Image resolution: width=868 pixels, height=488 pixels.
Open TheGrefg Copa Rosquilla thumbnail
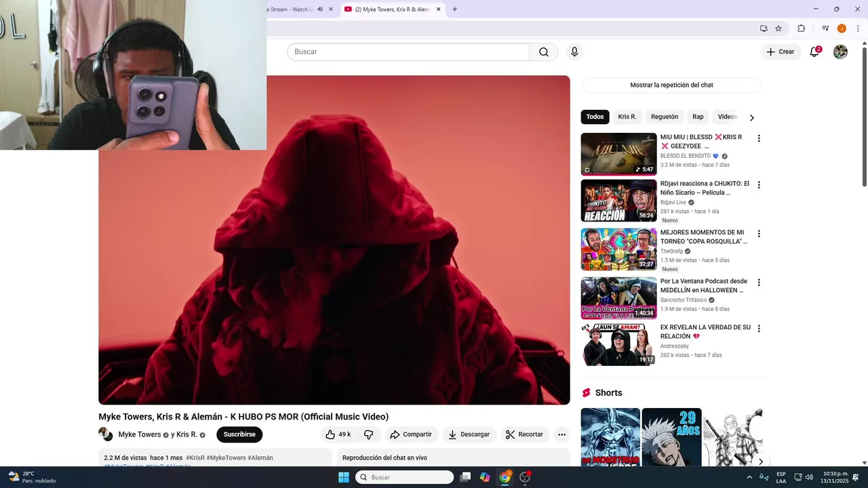coord(618,249)
